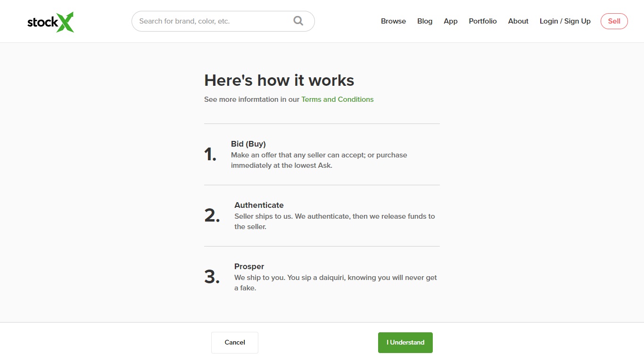Focus the brand and color search field
The height and width of the screenshot is (362, 644).
pos(212,21)
